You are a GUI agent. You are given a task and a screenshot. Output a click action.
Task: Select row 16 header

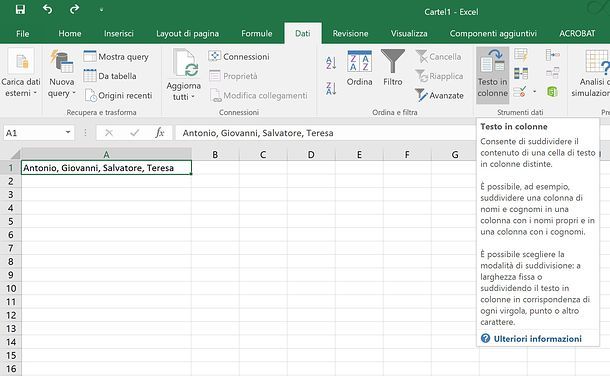[x=11, y=369]
